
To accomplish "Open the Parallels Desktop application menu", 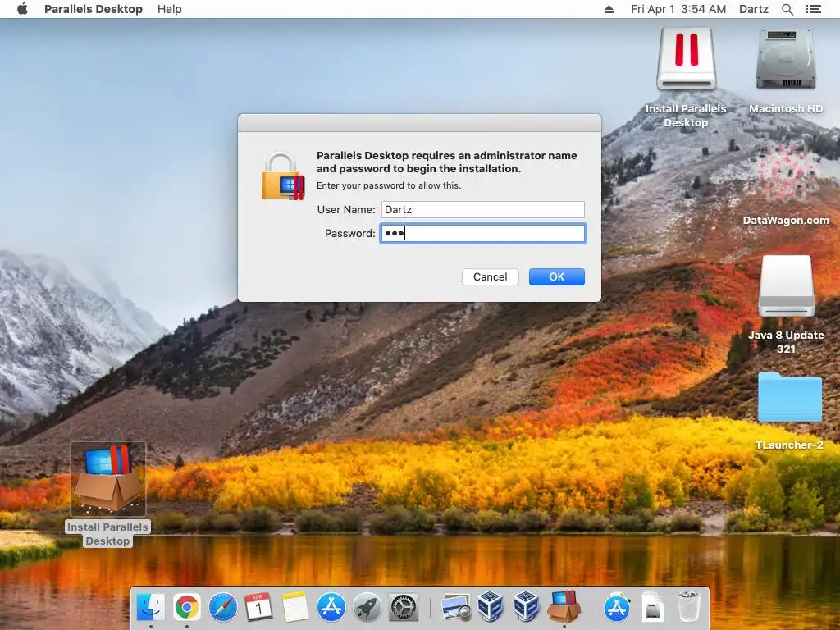I will (94, 9).
